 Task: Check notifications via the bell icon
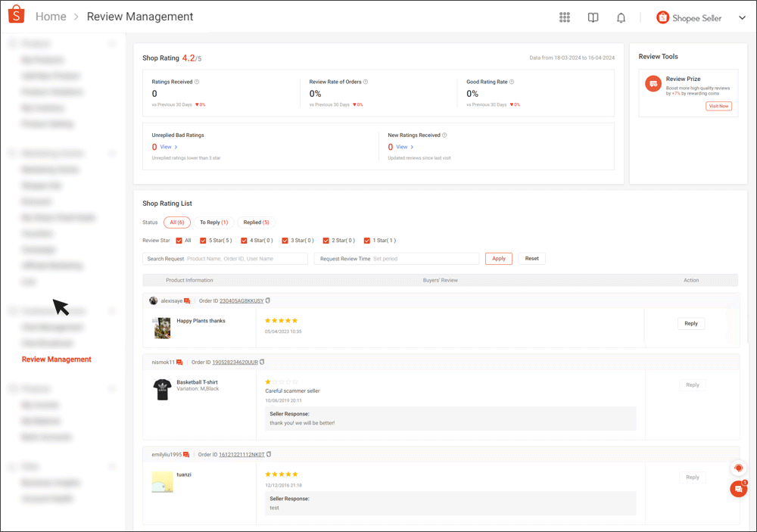point(621,17)
